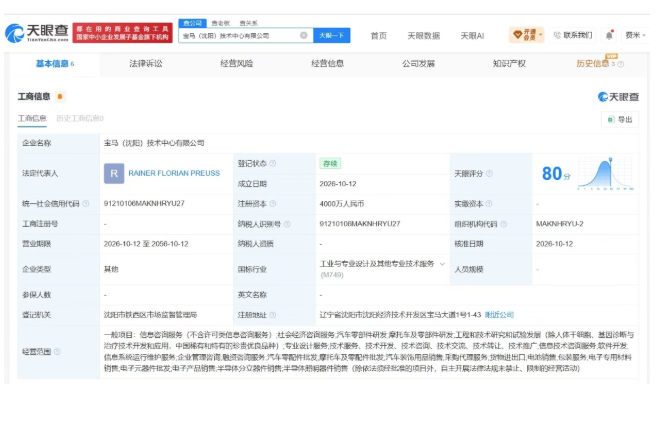Click the help icon next to 纳税人识别号
This screenshot has height=424, width=658.
287,224
